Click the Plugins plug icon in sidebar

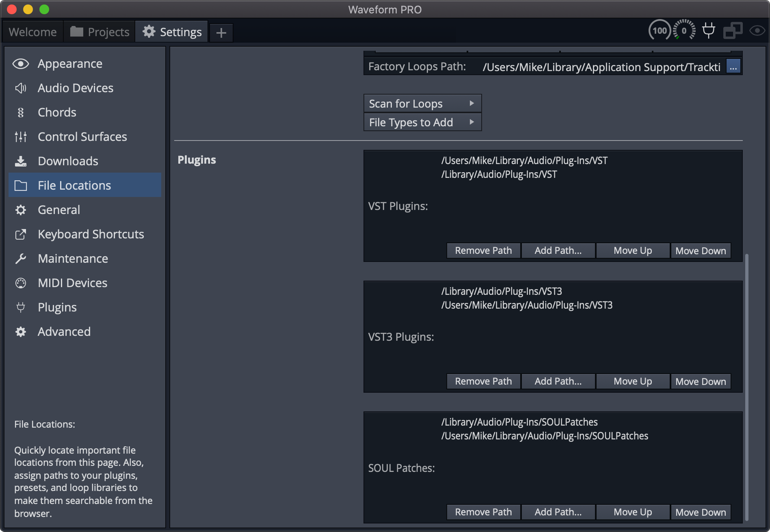[x=21, y=307]
